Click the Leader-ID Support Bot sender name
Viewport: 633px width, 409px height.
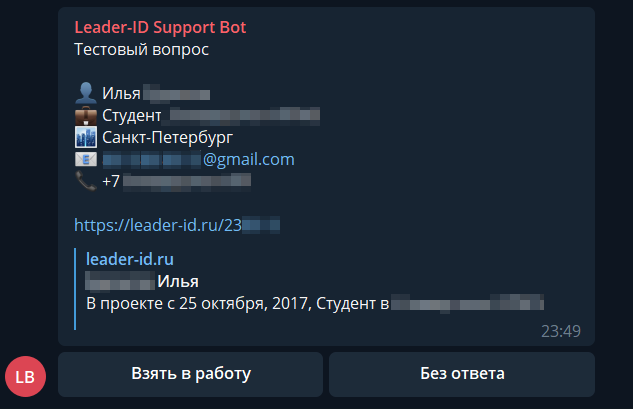(x=160, y=27)
